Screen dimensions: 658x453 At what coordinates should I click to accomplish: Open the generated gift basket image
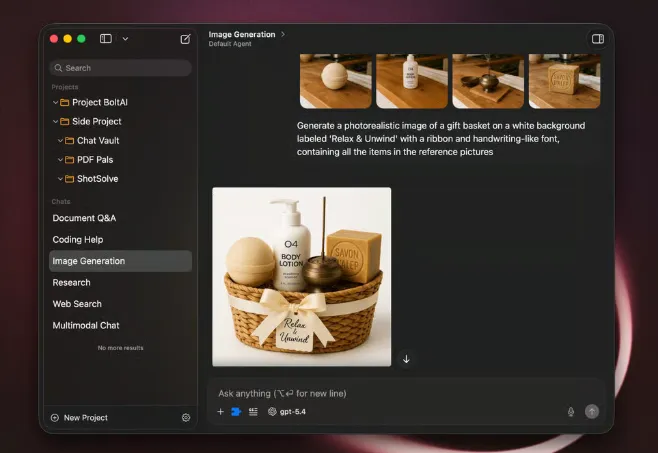click(302, 277)
